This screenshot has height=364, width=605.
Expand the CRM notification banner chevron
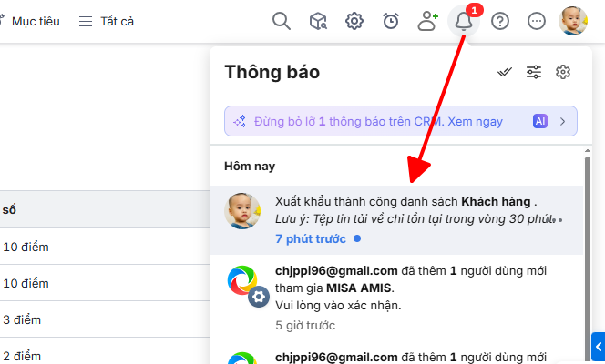(x=562, y=122)
